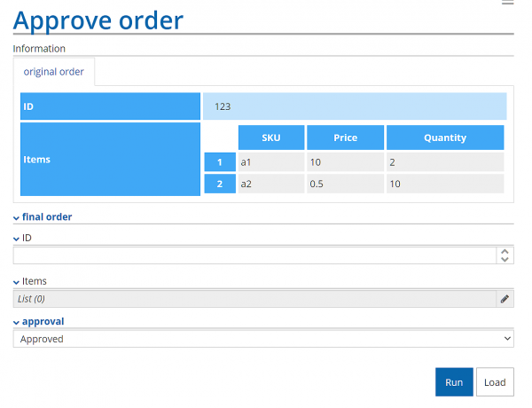Screen dimensions: 532x408
Task: Edit the Items list with pencil icon
Action: 505,299
